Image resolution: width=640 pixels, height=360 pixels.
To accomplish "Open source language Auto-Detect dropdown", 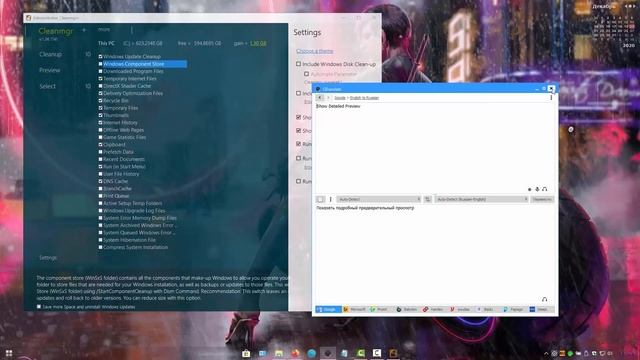I will click(x=379, y=199).
